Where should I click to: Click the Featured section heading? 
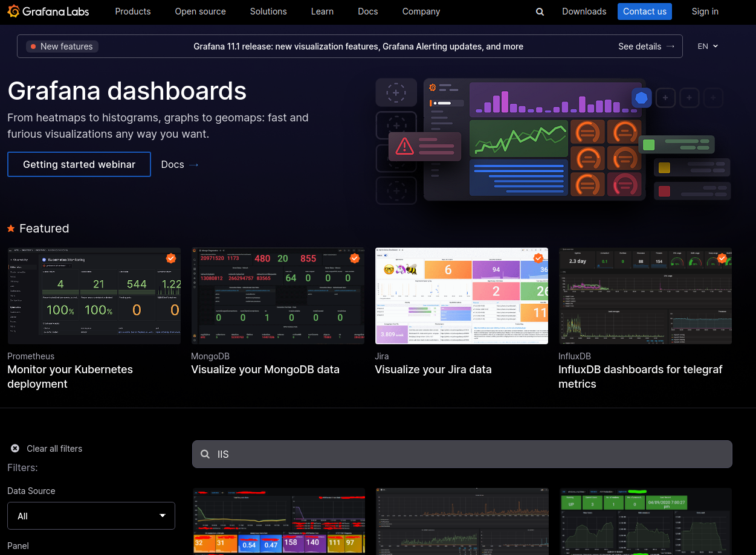coord(44,228)
